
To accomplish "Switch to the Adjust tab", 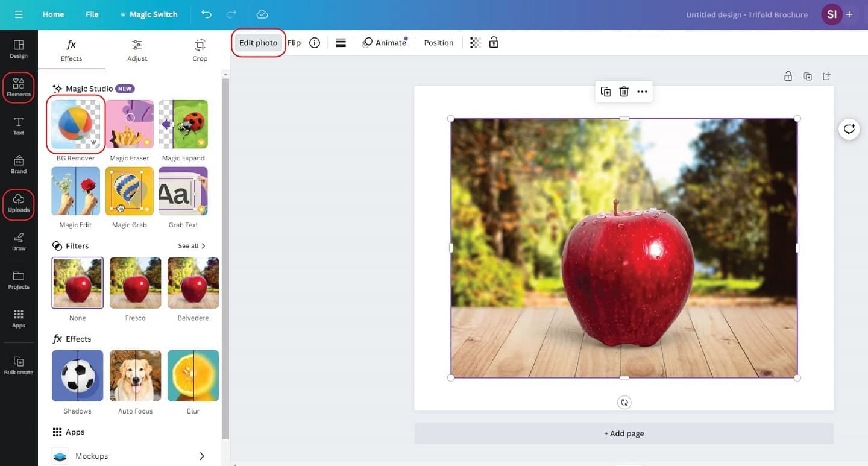I will 137,50.
